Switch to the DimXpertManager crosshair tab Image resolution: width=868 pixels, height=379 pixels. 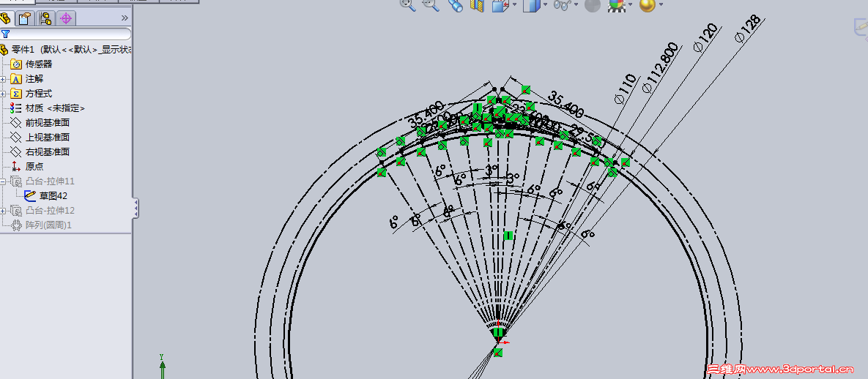point(66,18)
